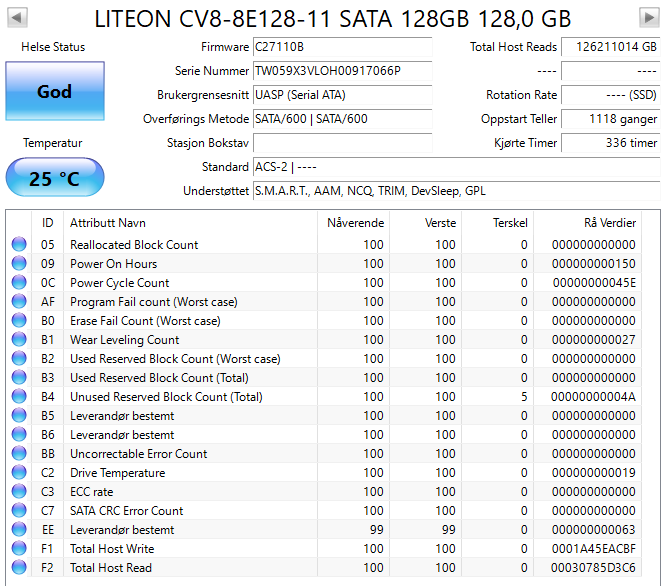This screenshot has width=667, height=586.
Task: Select the SATA CRC Error Count name
Action: point(127,510)
